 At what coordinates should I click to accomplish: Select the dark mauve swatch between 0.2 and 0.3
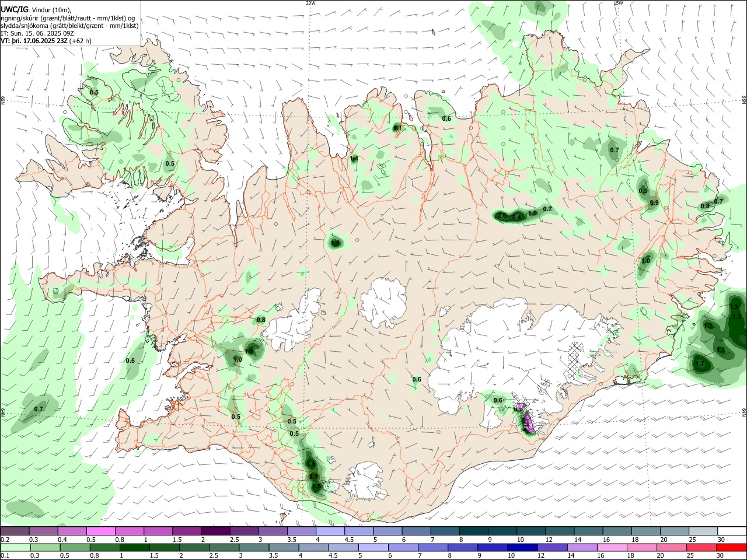(15, 531)
